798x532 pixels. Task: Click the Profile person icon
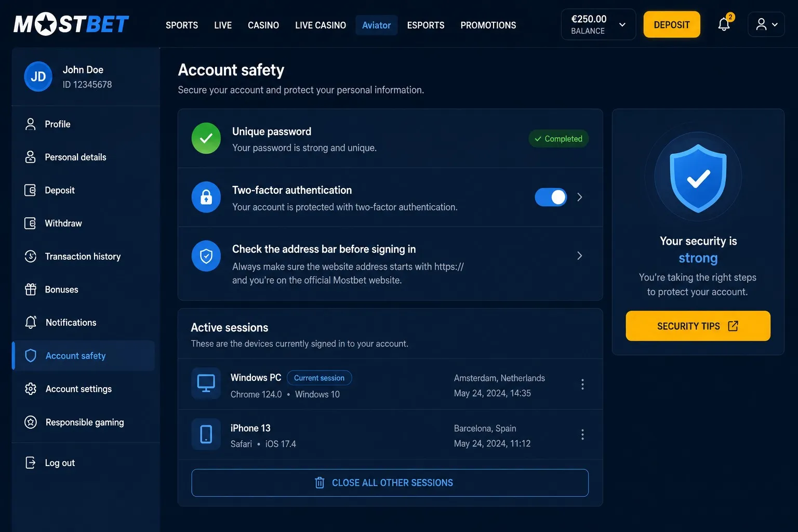pyautogui.click(x=31, y=124)
